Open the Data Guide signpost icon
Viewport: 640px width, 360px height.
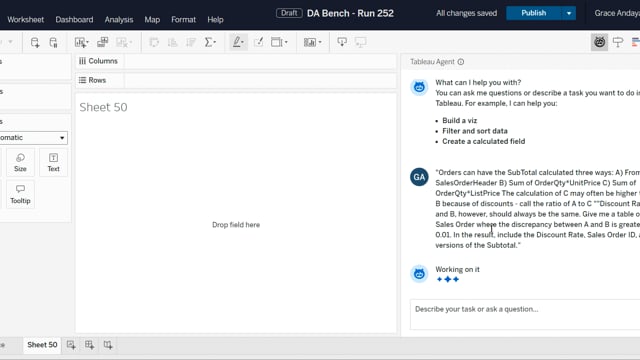618,42
